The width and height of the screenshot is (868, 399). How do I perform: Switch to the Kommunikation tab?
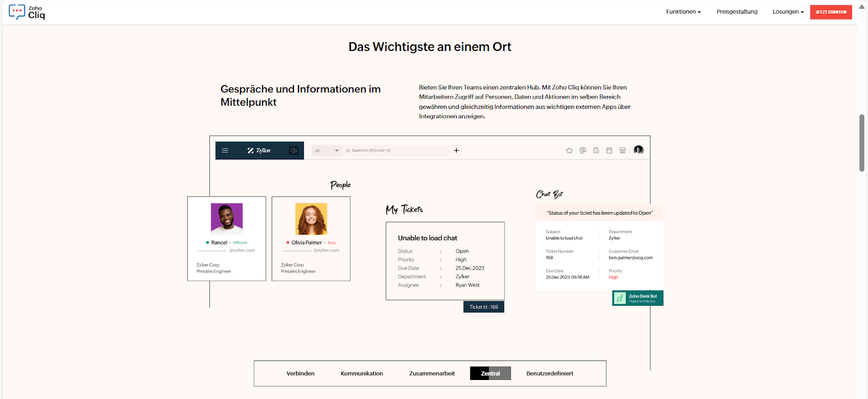coord(362,374)
